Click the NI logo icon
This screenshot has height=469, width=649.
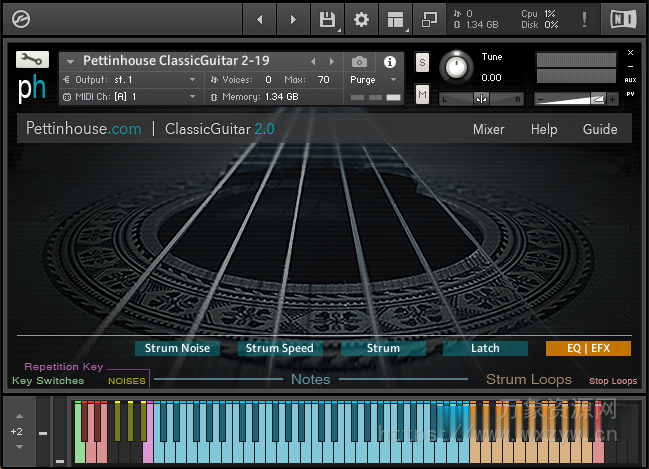pos(623,19)
